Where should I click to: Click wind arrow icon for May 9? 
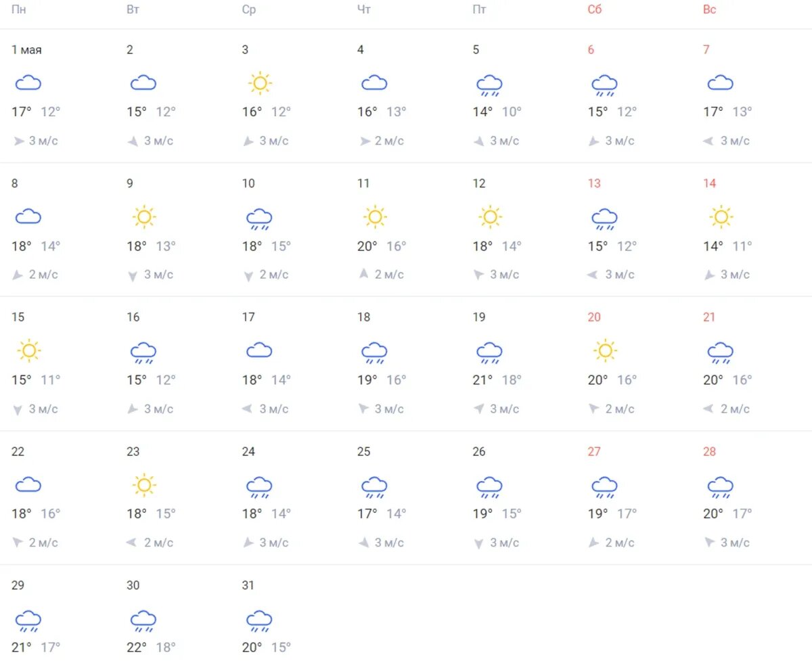[133, 275]
